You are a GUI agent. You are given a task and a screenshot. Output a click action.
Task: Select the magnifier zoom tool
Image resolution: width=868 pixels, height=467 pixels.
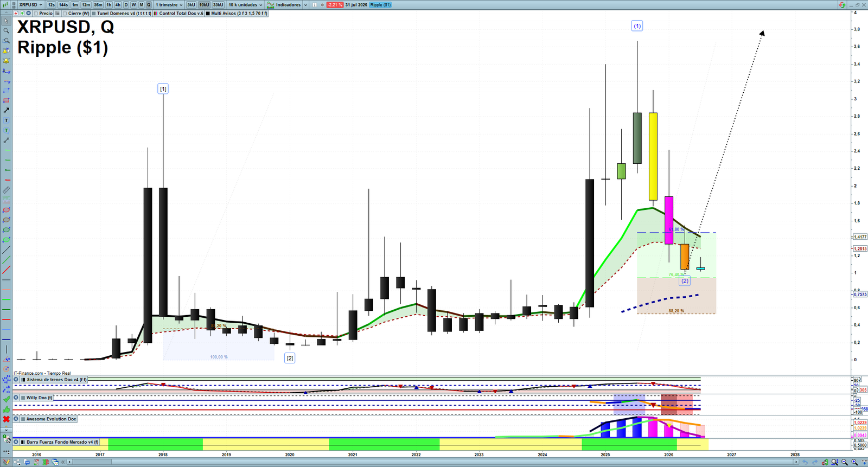click(6, 31)
